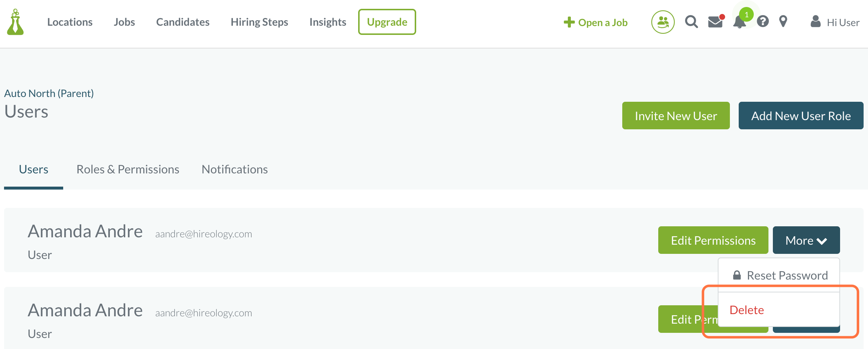Open the messages envelope icon
Image resolution: width=868 pixels, height=349 pixels.
tap(715, 22)
